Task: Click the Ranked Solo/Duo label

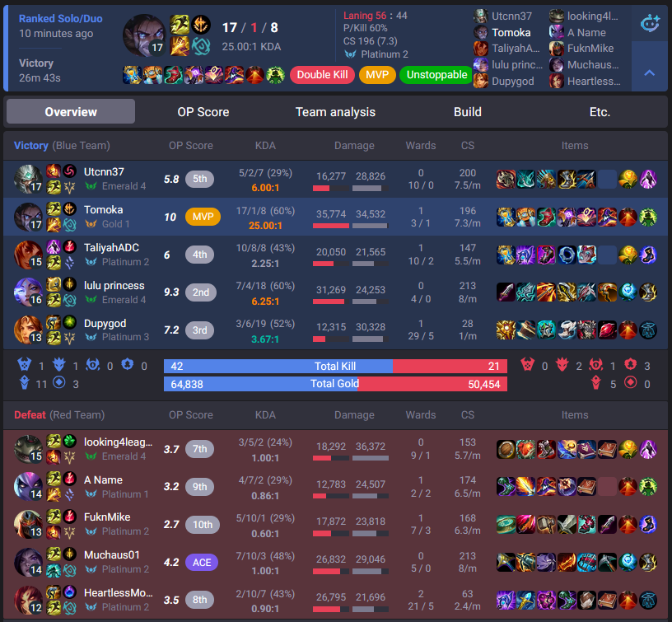Action: (x=60, y=18)
